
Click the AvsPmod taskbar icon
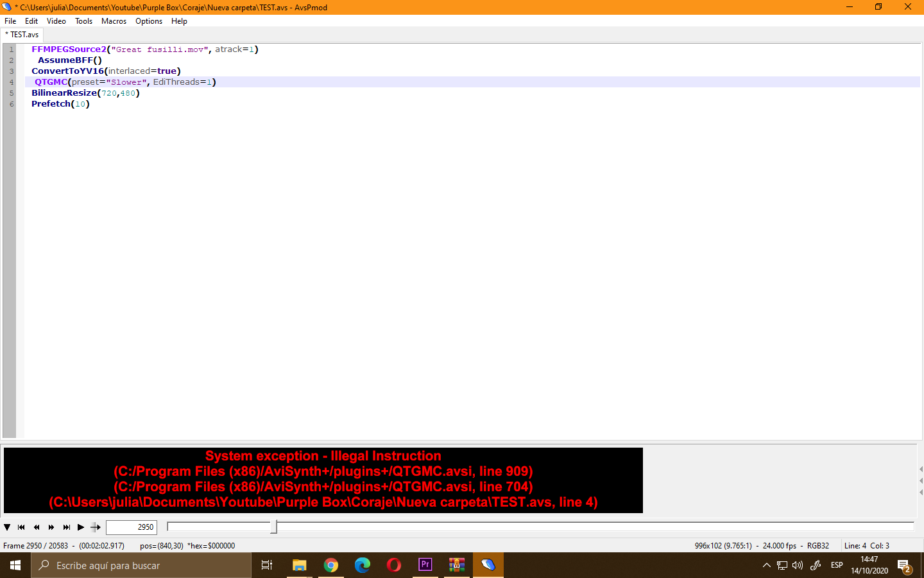[x=488, y=565]
